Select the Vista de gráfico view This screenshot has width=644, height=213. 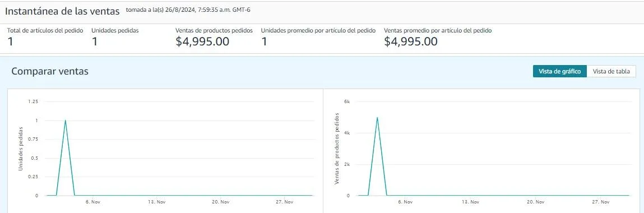click(x=560, y=71)
